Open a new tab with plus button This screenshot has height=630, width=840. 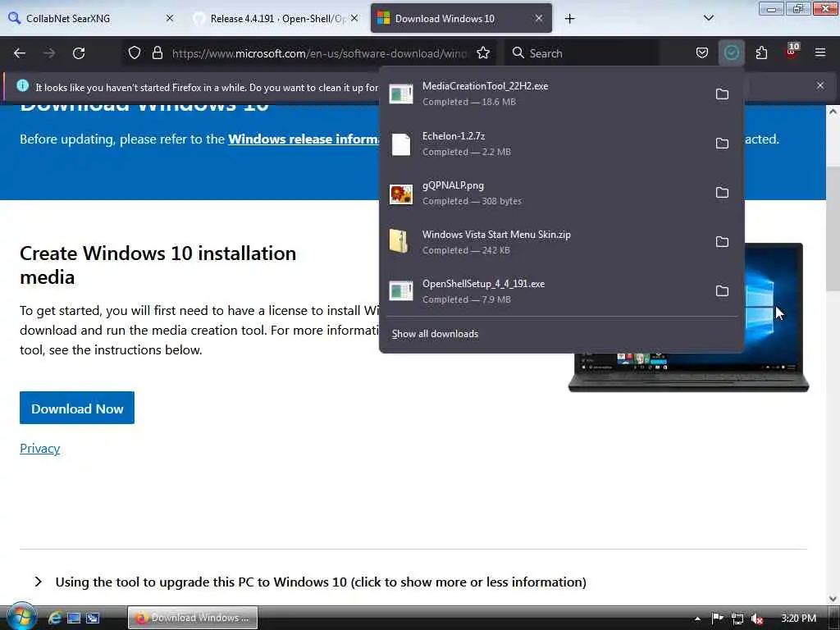[x=569, y=19]
